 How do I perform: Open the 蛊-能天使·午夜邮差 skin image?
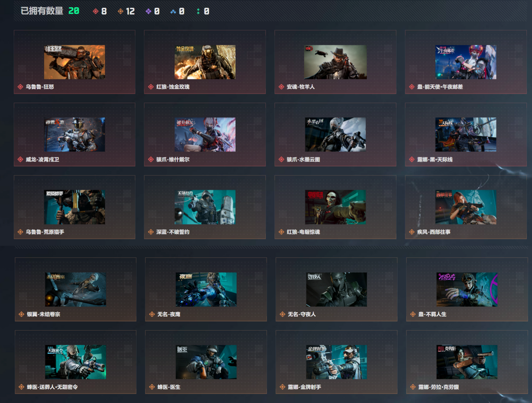coord(466,62)
